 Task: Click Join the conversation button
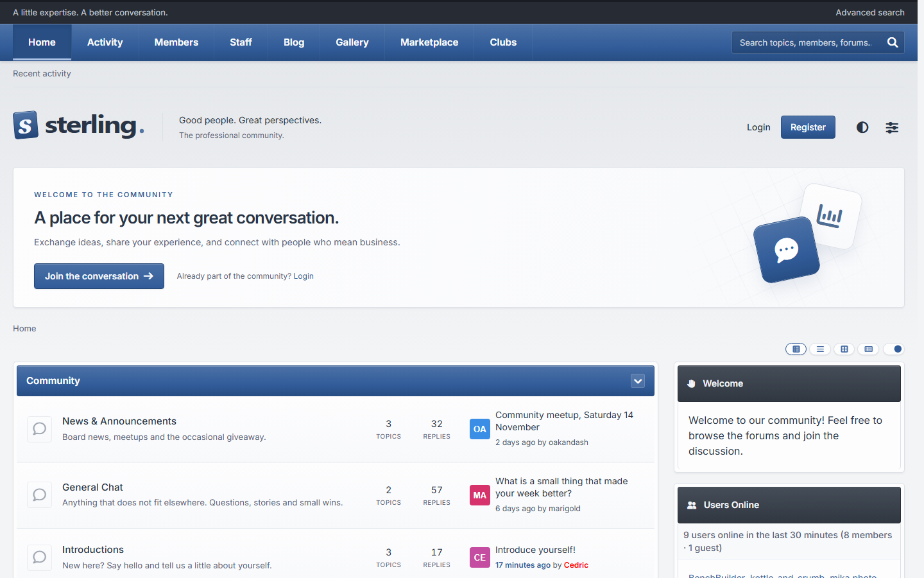click(x=99, y=276)
